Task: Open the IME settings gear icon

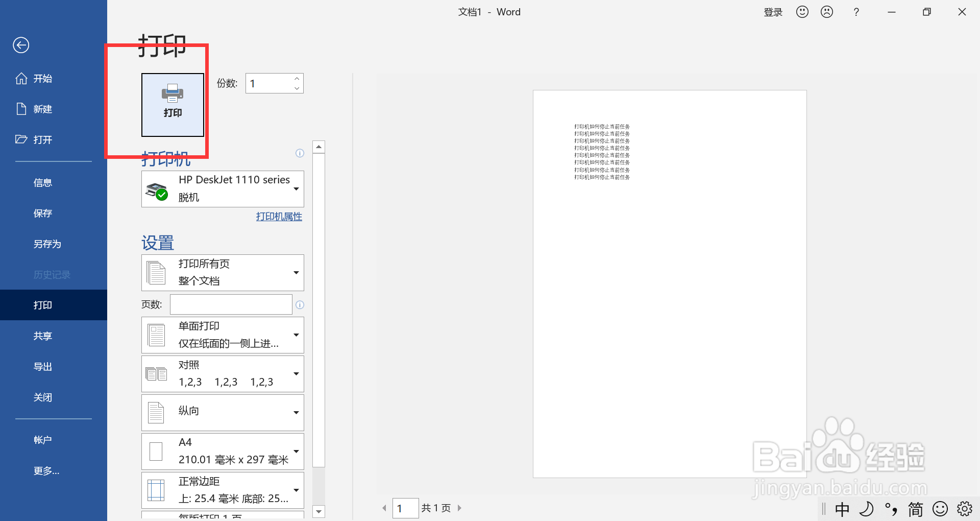Action: (965, 509)
